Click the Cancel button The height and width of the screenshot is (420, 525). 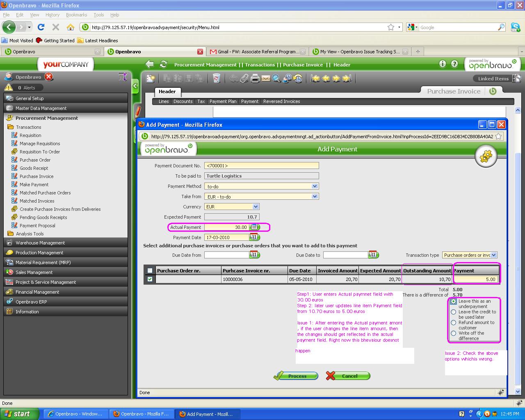[x=349, y=376]
